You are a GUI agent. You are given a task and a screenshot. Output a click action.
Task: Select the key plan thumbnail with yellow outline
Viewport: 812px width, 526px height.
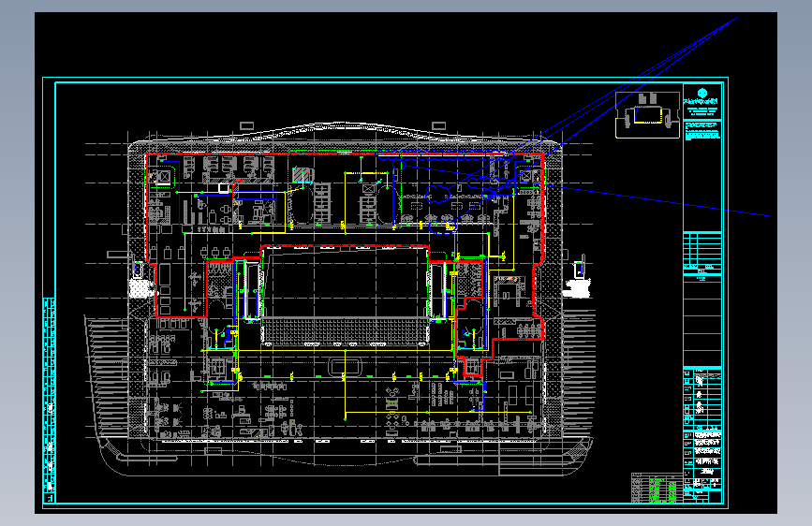[647, 115]
